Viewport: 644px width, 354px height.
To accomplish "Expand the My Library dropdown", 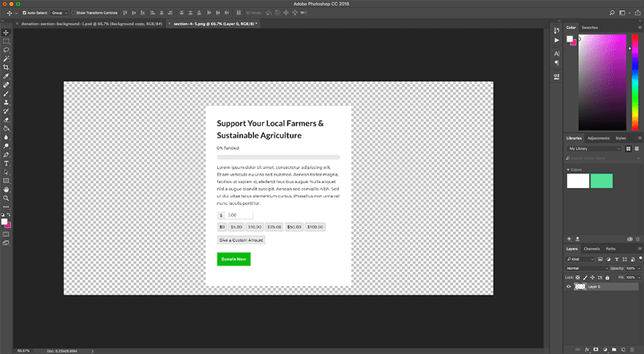I will 594,148.
